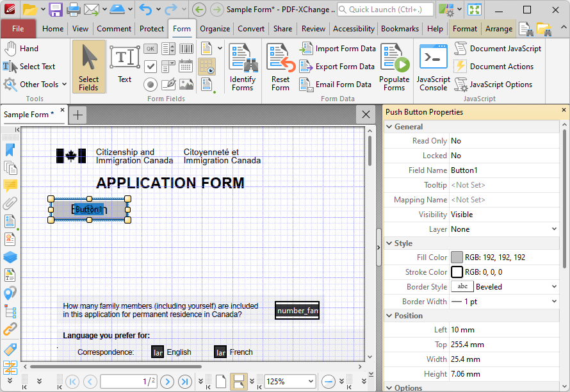Edit the Field Name value Button1
Image resolution: width=570 pixels, height=392 pixels.
(x=504, y=170)
